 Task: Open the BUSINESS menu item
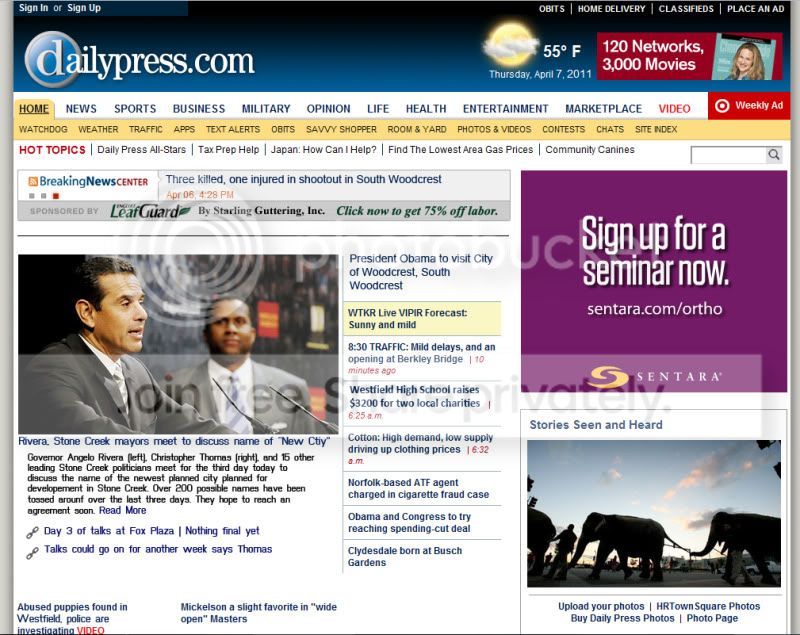[x=199, y=109]
